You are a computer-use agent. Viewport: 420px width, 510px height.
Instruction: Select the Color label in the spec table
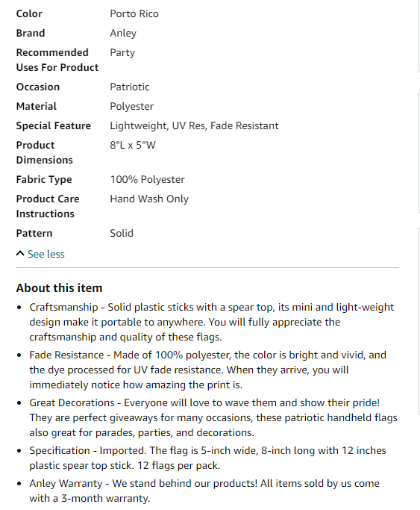click(x=29, y=13)
